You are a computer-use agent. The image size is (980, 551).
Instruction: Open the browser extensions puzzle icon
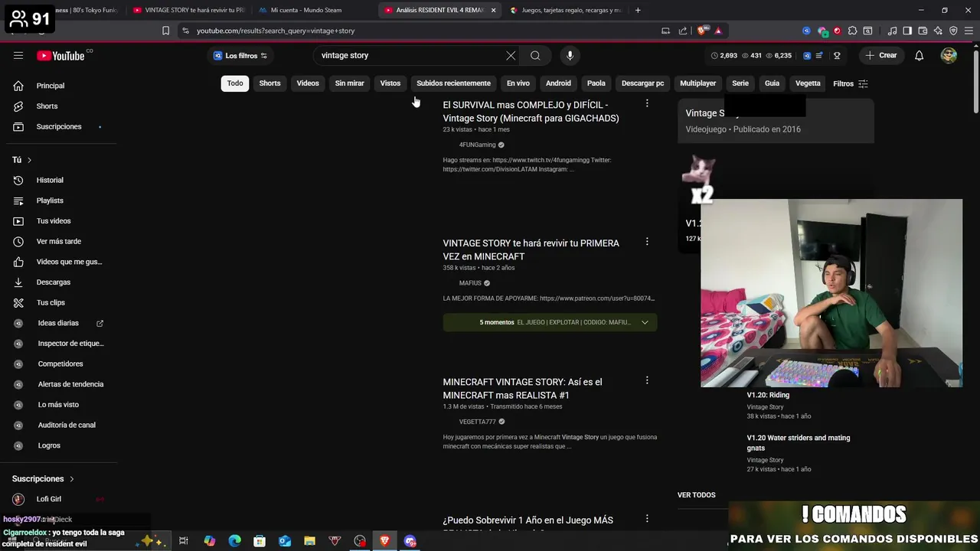click(852, 31)
